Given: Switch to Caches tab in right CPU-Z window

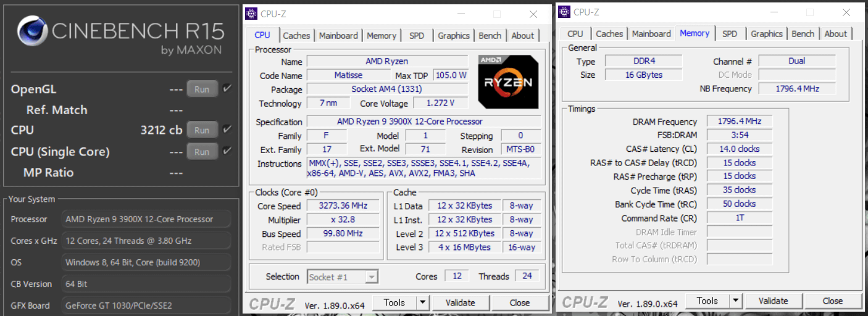Looking at the screenshot, I should coord(609,34).
